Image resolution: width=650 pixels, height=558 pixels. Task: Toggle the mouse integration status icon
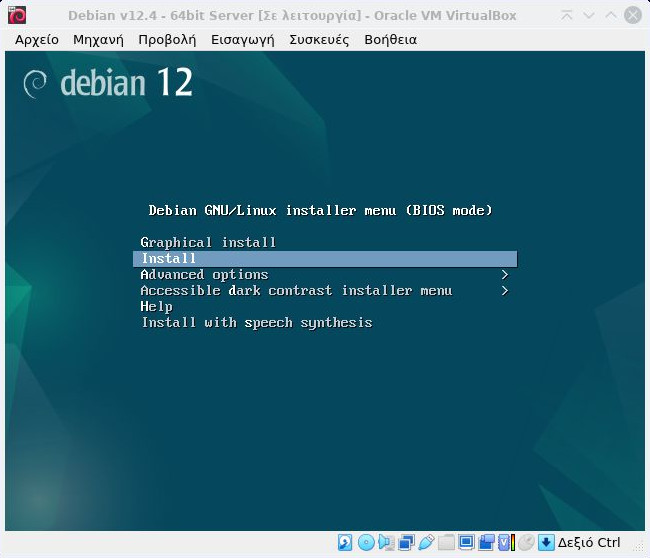click(526, 543)
